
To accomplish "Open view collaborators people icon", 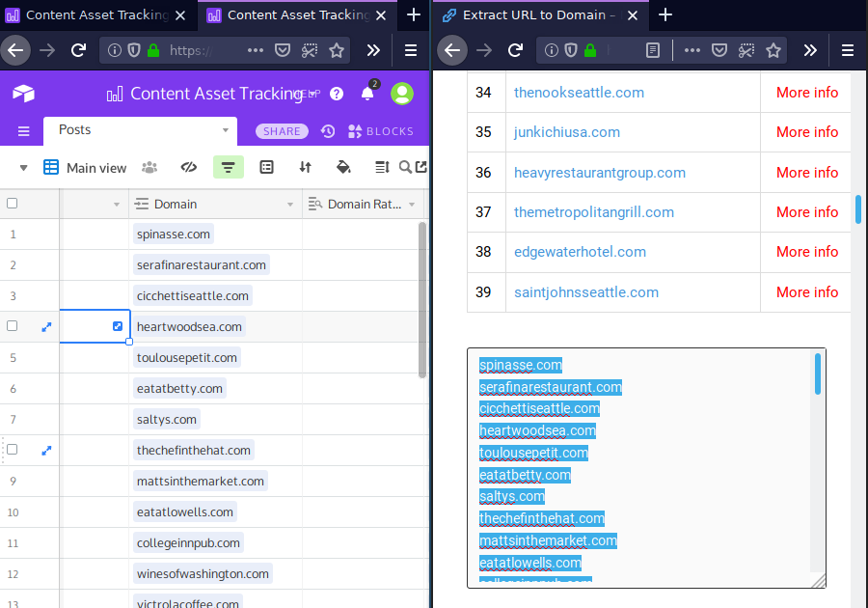I will coord(149,167).
